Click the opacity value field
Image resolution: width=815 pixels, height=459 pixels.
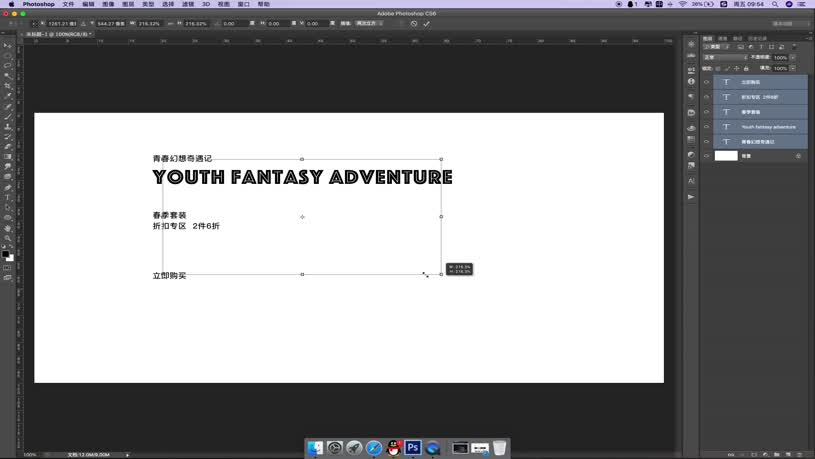pos(780,58)
